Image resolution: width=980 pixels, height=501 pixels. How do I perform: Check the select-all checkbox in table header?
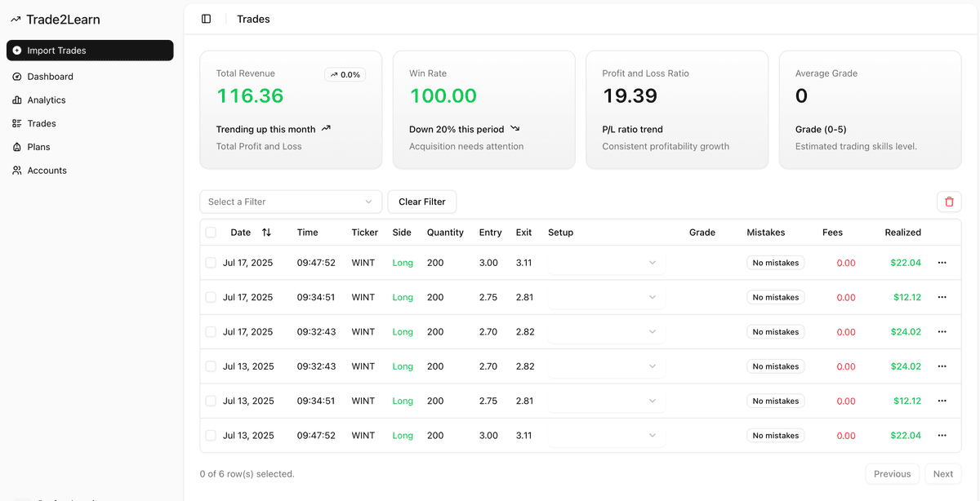click(211, 233)
